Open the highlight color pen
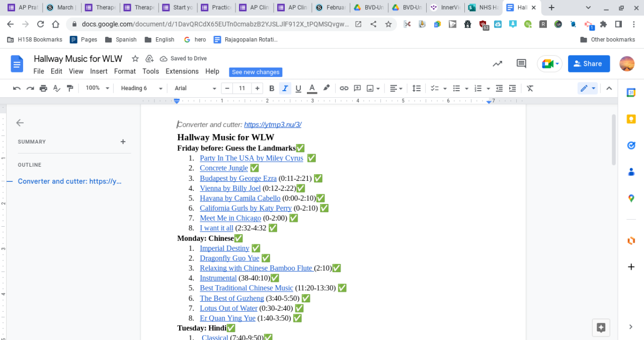 click(326, 88)
